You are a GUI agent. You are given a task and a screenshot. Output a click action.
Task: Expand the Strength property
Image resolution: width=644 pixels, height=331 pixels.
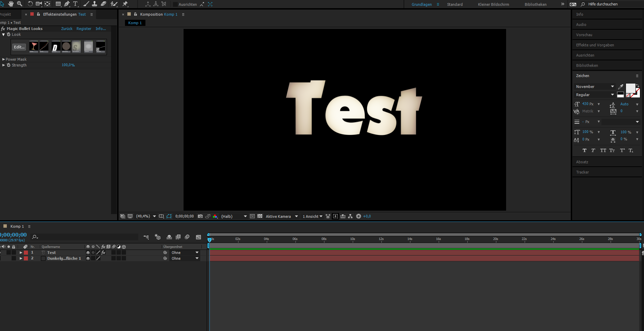pos(3,65)
